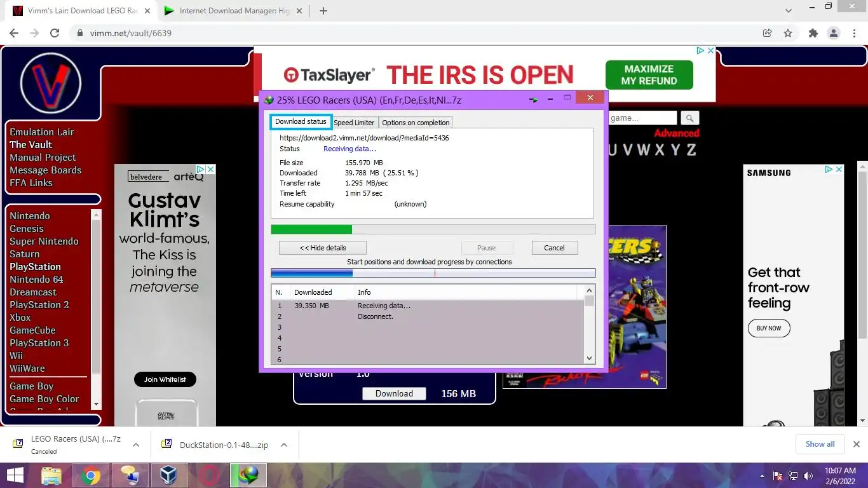Viewport: 868px width, 488px height.
Task: Open the Windows Start menu
Action: (x=15, y=475)
